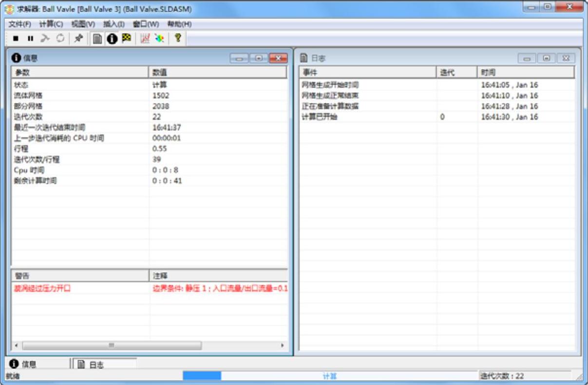Click the value 1502 in info table
The width and height of the screenshot is (588, 385).
click(x=161, y=95)
